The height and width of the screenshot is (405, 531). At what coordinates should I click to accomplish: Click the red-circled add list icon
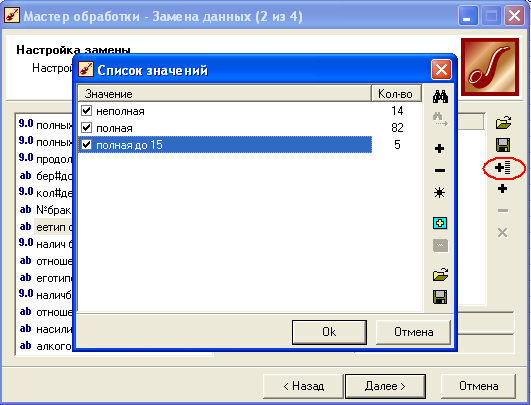pos(503,167)
